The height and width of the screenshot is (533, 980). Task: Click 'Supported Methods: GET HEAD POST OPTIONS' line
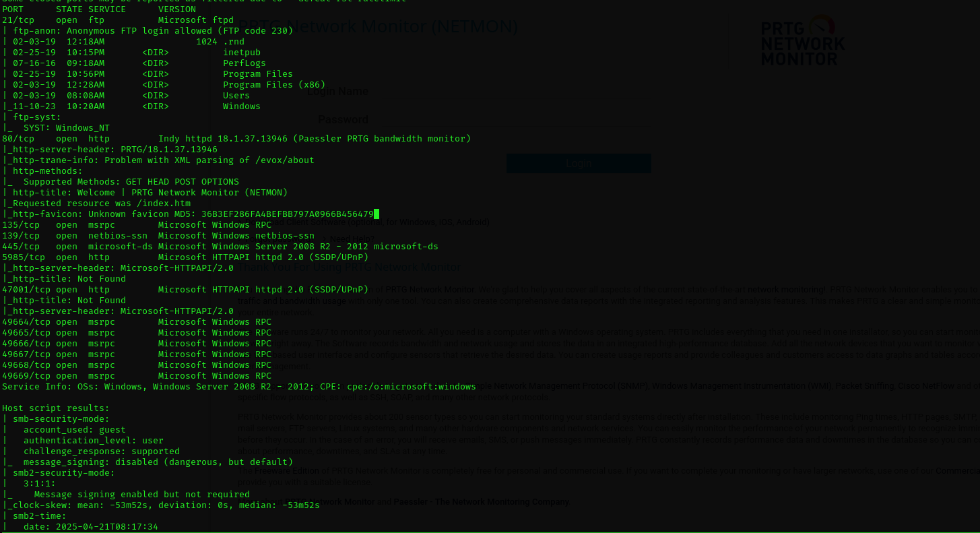[121, 182]
